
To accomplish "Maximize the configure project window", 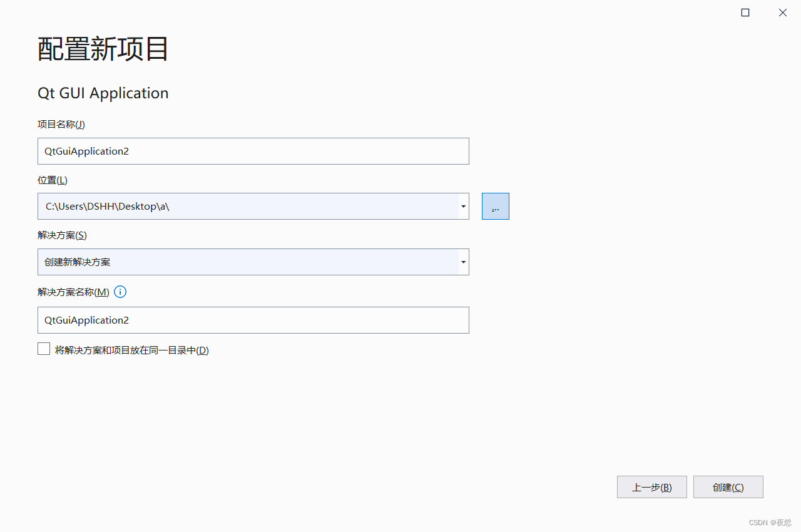I will tap(745, 13).
